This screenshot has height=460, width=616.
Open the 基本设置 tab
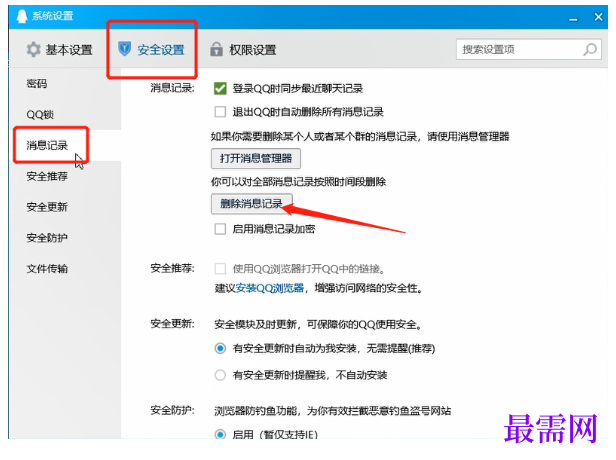pyautogui.click(x=60, y=50)
